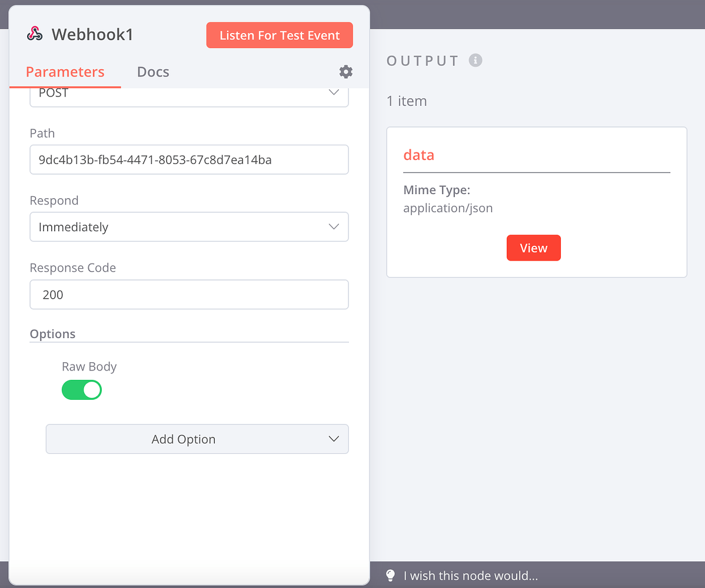
Task: Switch to the Docs tab
Action: [153, 71]
